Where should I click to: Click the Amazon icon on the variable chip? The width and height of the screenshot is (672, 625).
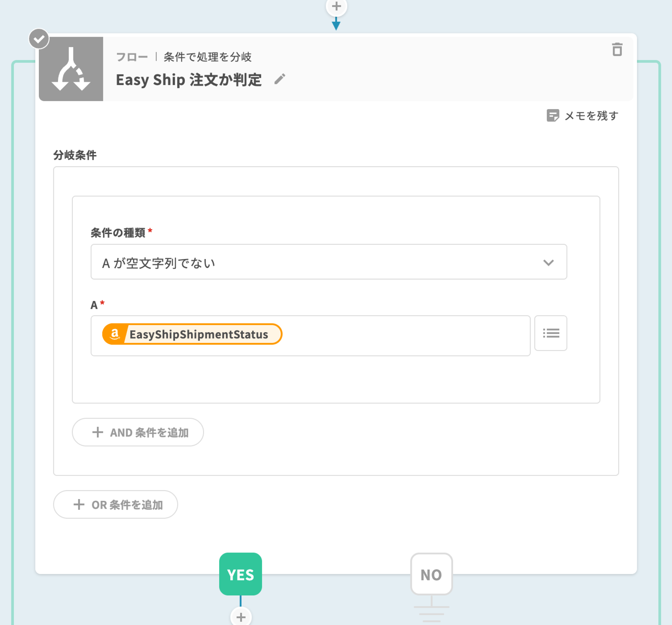(115, 334)
